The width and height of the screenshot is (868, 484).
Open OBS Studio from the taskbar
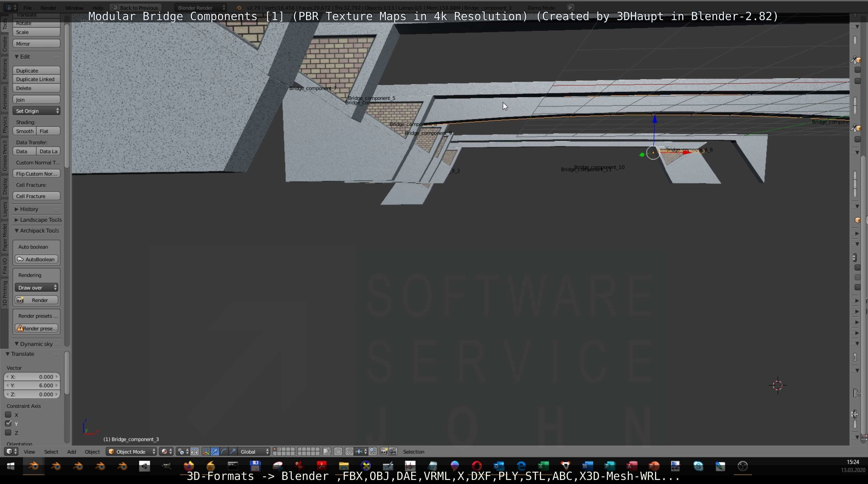point(743,466)
